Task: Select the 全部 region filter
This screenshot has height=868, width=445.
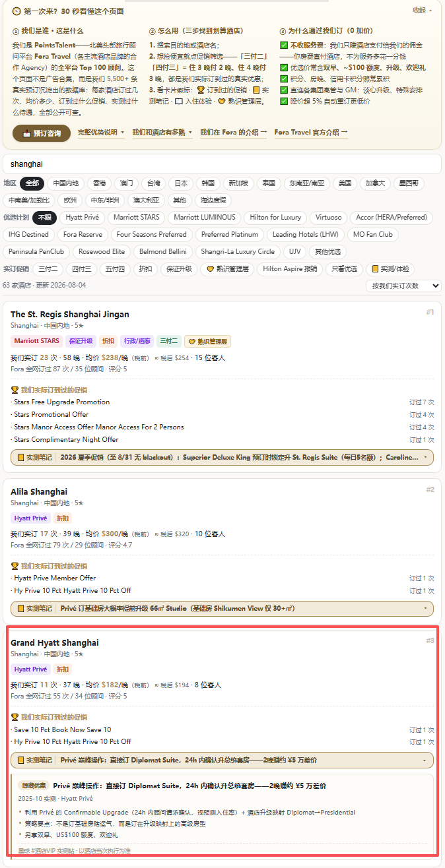Action: click(32, 183)
